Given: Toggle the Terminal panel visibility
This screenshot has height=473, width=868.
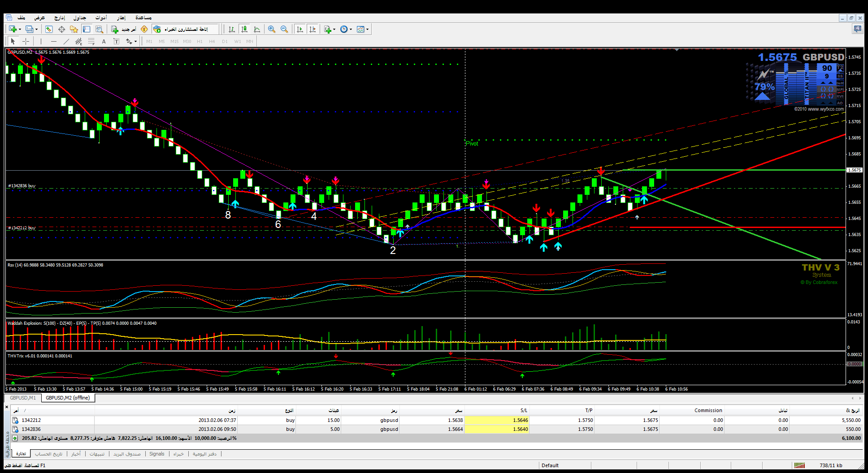Looking at the screenshot, I should click(x=87, y=29).
